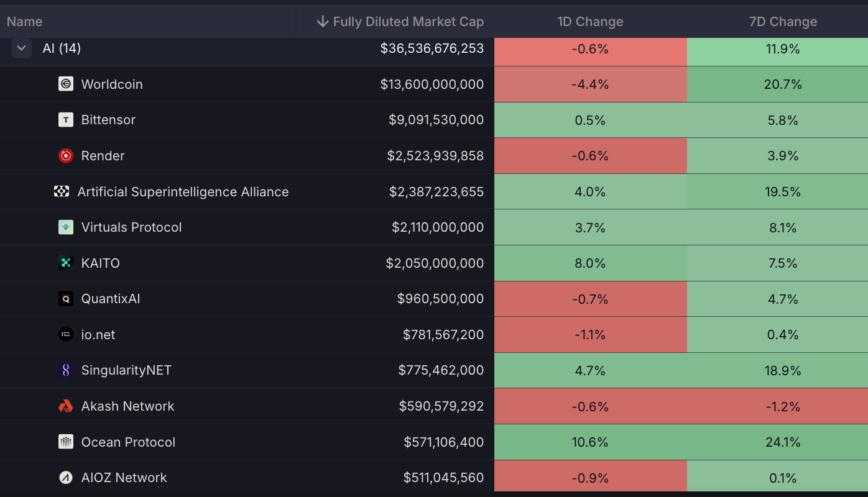Click Akash Network market cap $590,579,292
The height and width of the screenshot is (497, 868).
[441, 406]
